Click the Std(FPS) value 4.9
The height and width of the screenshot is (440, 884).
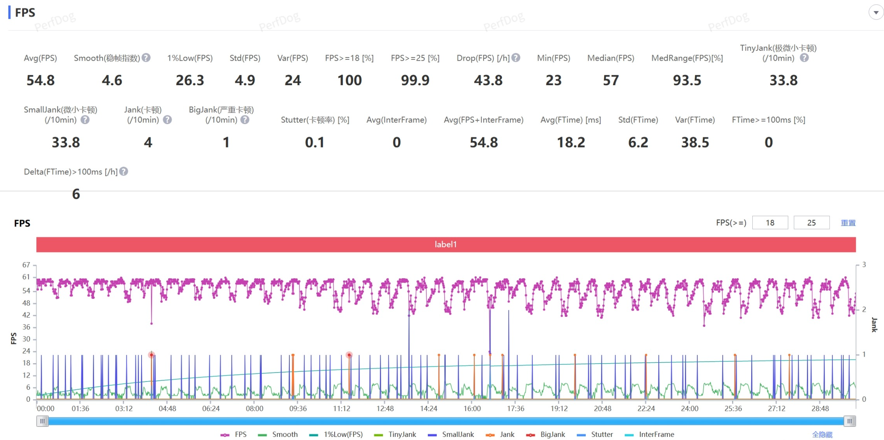point(245,81)
